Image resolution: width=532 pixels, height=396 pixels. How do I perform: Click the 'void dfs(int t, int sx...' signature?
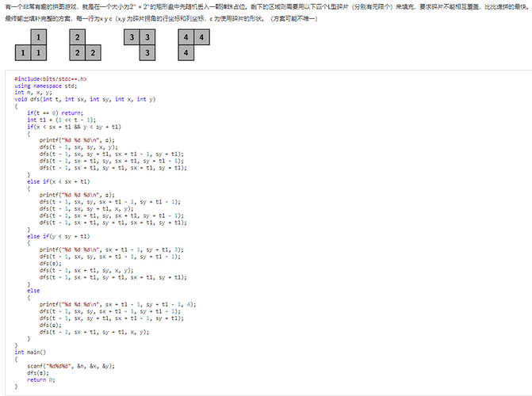point(85,99)
